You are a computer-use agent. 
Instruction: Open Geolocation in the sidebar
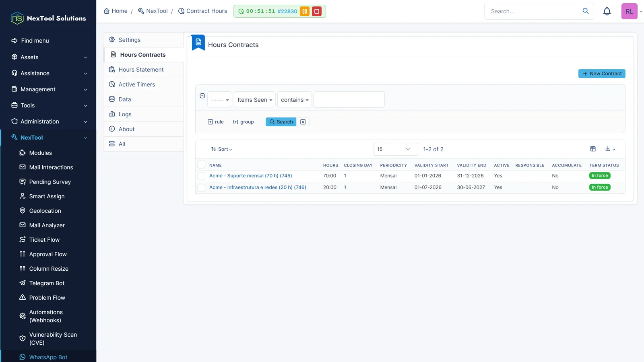tap(45, 211)
